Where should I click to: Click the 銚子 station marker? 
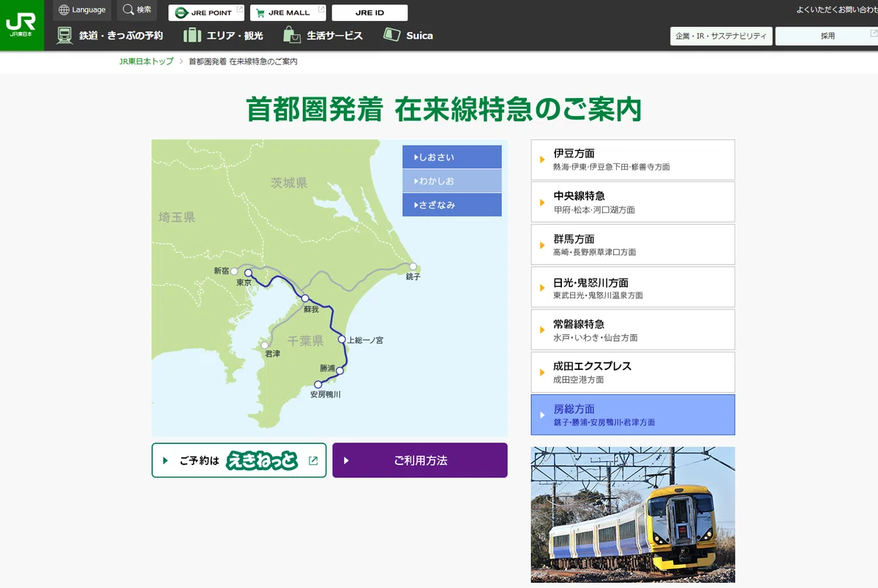coord(413,267)
